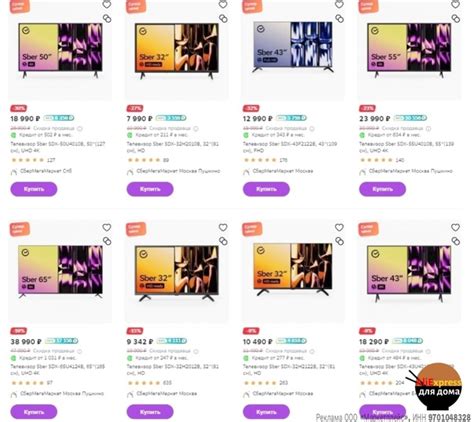The image size is (474, 422).
Task: Open reviews of the 12 990 ₽ TV
Action: pos(266,160)
